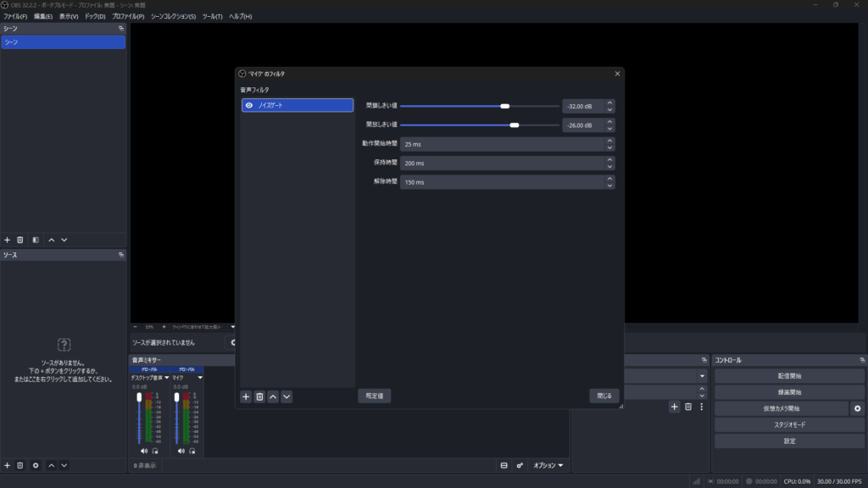Pop out the コントロール dock panel
Image resolution: width=868 pixels, height=488 pixels.
(862, 360)
